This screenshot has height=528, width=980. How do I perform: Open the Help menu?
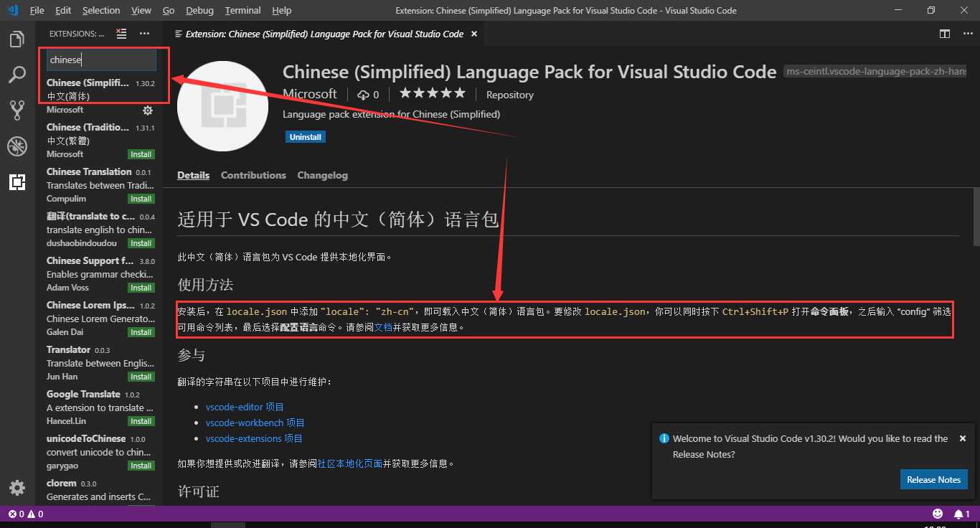(282, 10)
